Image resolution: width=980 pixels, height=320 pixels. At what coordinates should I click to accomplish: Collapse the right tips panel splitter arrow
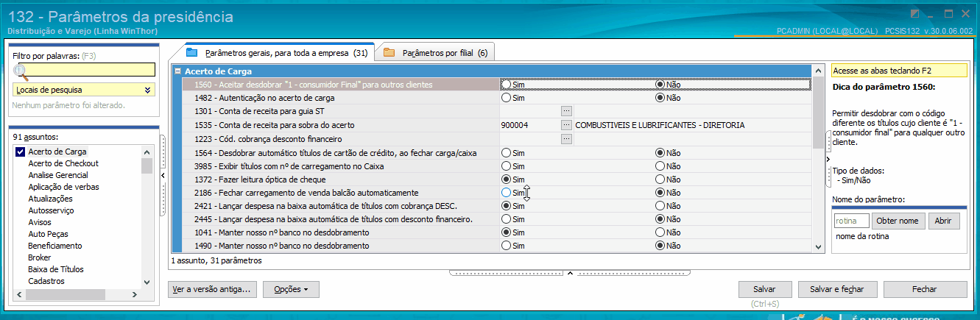(x=828, y=159)
